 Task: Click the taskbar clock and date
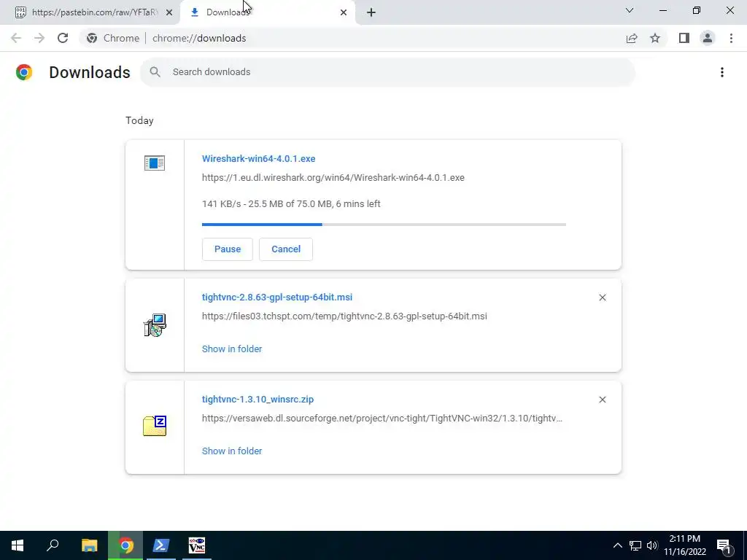click(685, 545)
